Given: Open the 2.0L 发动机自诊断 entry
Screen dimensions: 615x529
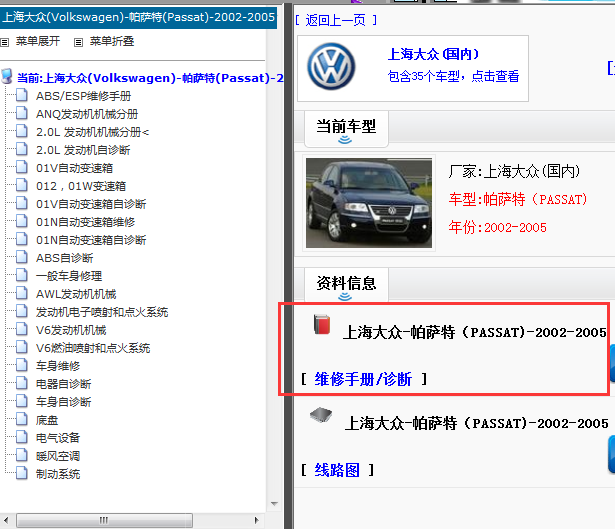Looking at the screenshot, I should click(x=83, y=150).
